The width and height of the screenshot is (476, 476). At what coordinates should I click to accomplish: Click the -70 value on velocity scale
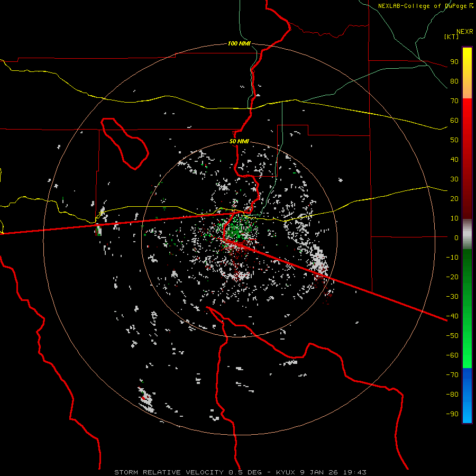coord(452,374)
